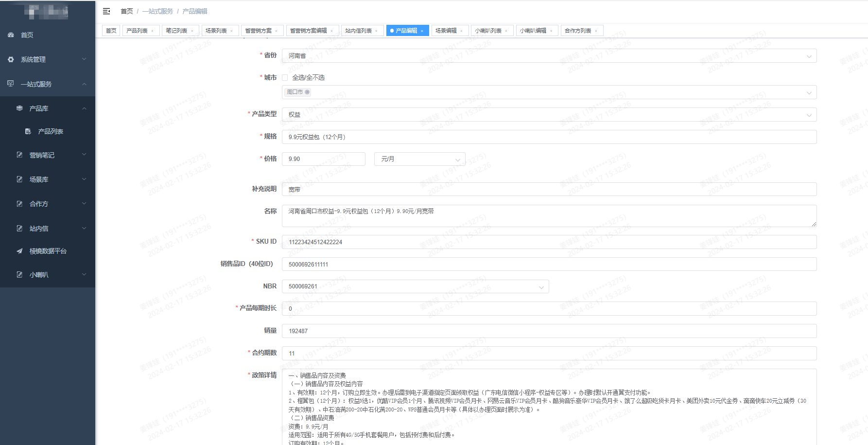Image resolution: width=868 pixels, height=445 pixels.
Task: Click the 首页 dashboard icon in sidebar
Action: tap(11, 35)
